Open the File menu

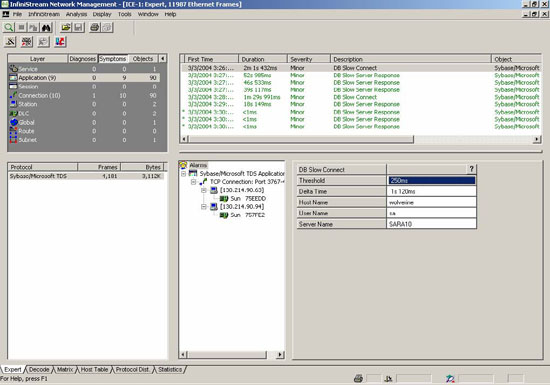(17, 14)
